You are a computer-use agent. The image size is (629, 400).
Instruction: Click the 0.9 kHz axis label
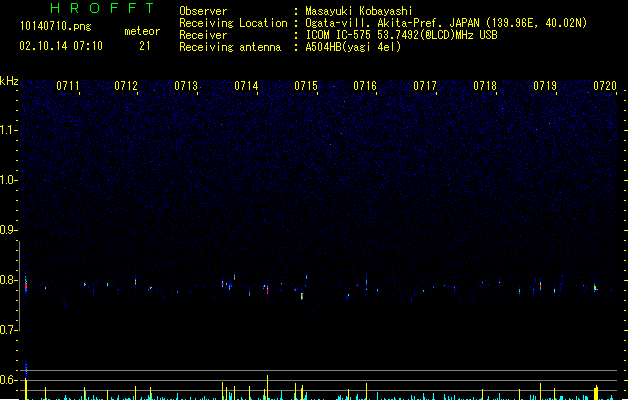click(x=8, y=230)
